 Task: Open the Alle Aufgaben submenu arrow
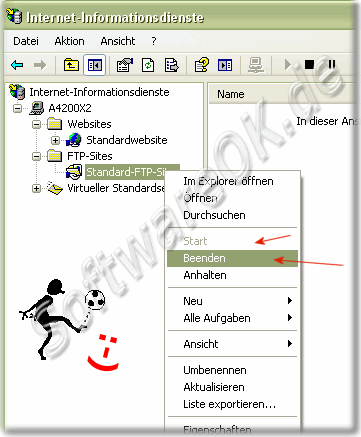(x=290, y=318)
